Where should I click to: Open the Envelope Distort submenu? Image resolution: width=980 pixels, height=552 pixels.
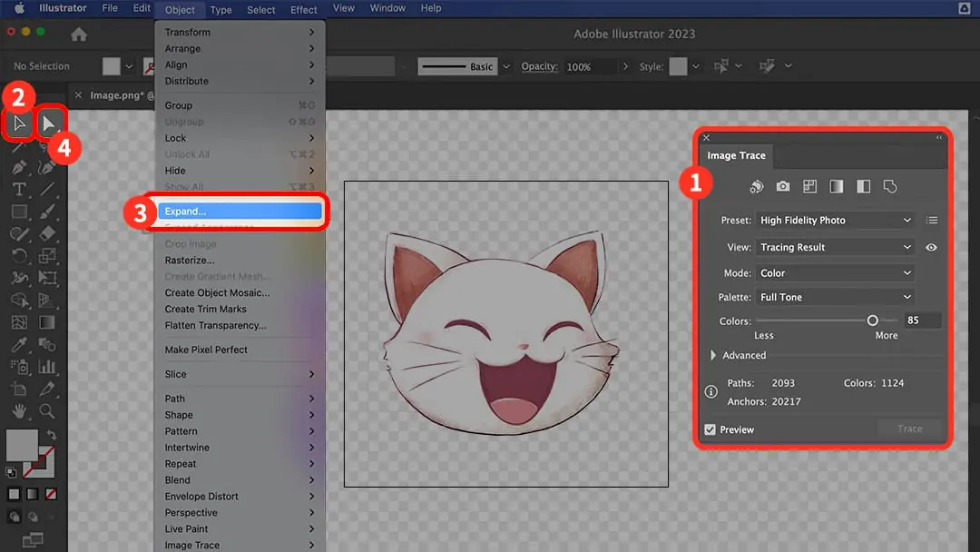240,497
